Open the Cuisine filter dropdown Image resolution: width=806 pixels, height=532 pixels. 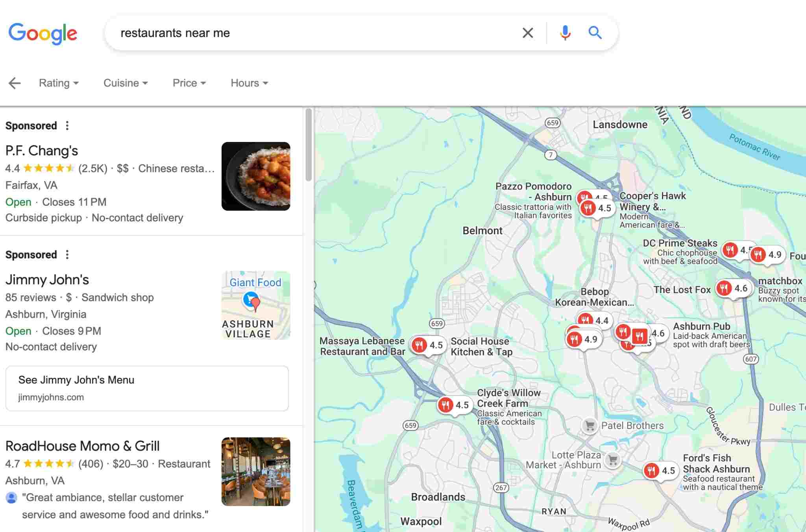coord(126,83)
